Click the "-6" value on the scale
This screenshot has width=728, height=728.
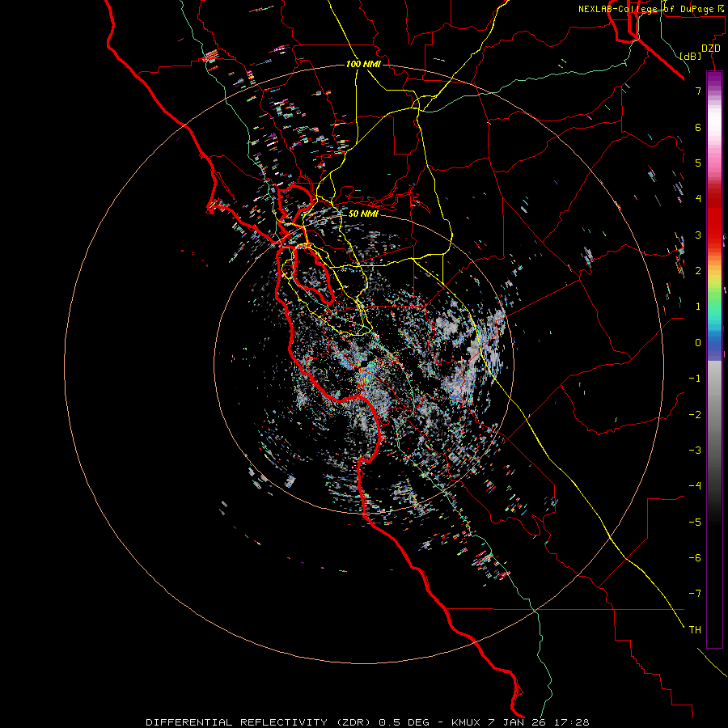(695, 558)
